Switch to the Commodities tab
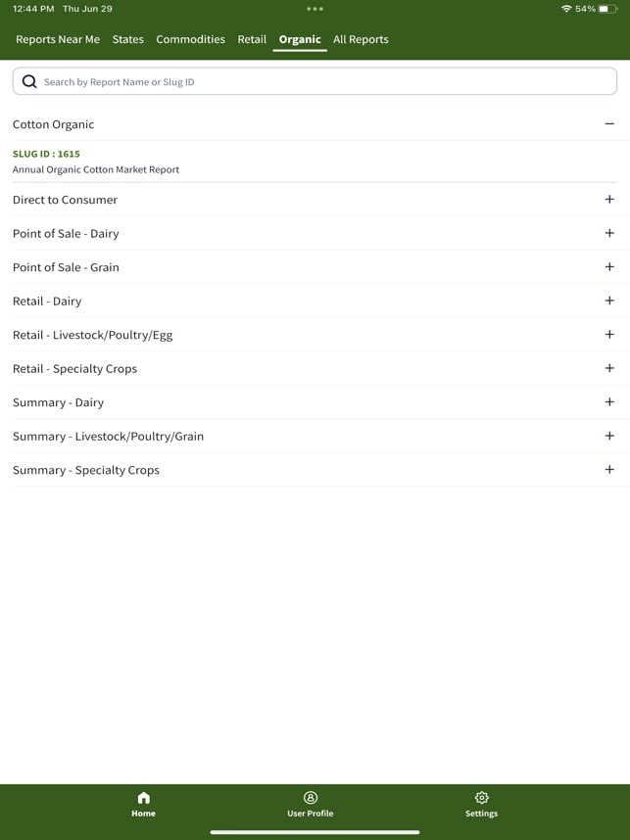 coord(190,39)
